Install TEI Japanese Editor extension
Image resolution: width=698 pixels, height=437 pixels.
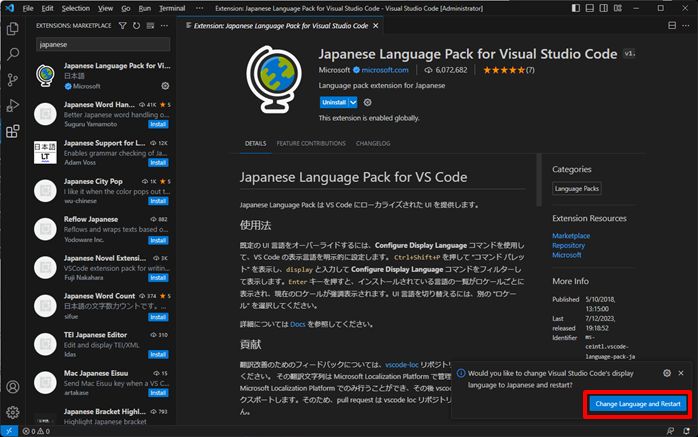[x=158, y=354]
